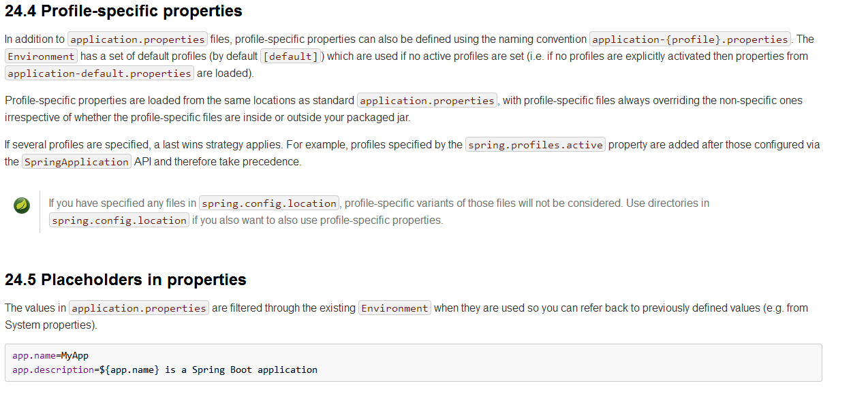Click the green Spring leaf tip icon
This screenshot has height=394, width=868.
22,205
